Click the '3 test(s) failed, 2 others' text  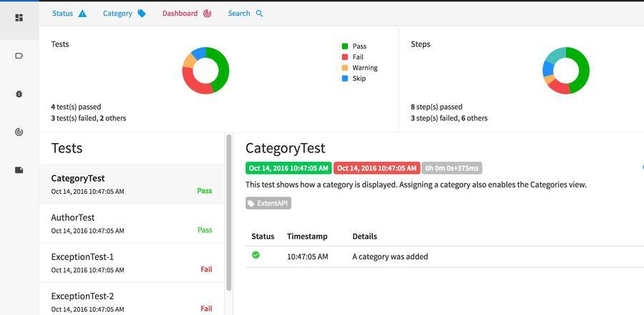(x=89, y=118)
